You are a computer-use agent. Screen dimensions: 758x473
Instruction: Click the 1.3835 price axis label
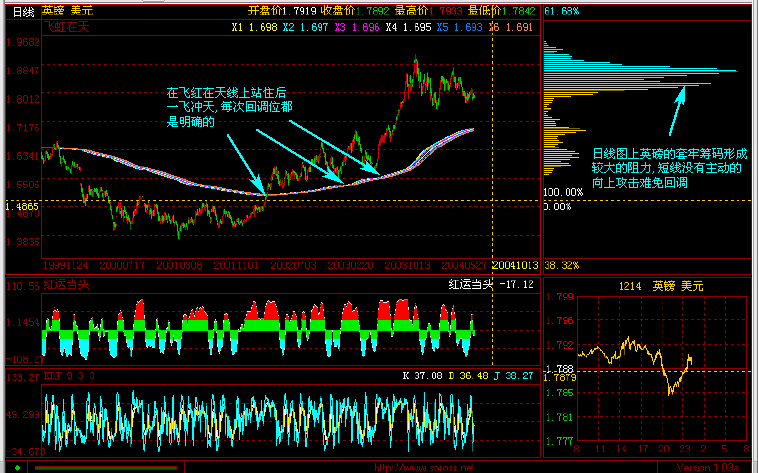pyautogui.click(x=23, y=242)
